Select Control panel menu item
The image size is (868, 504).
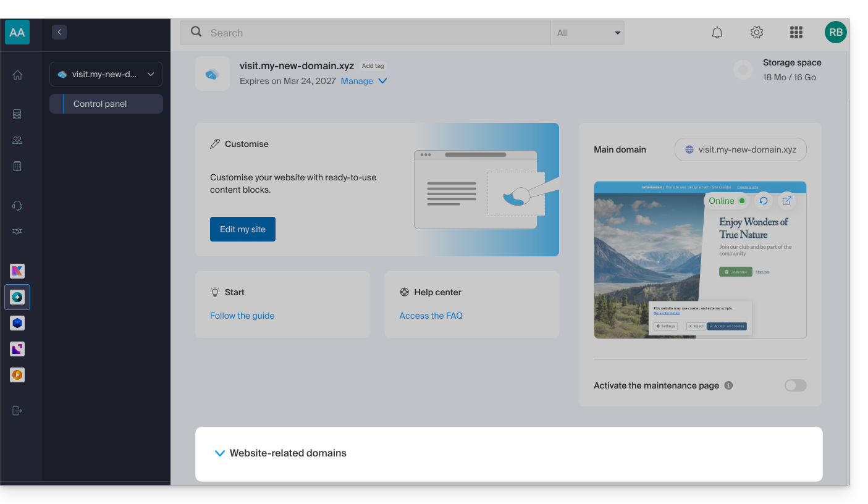coord(106,104)
